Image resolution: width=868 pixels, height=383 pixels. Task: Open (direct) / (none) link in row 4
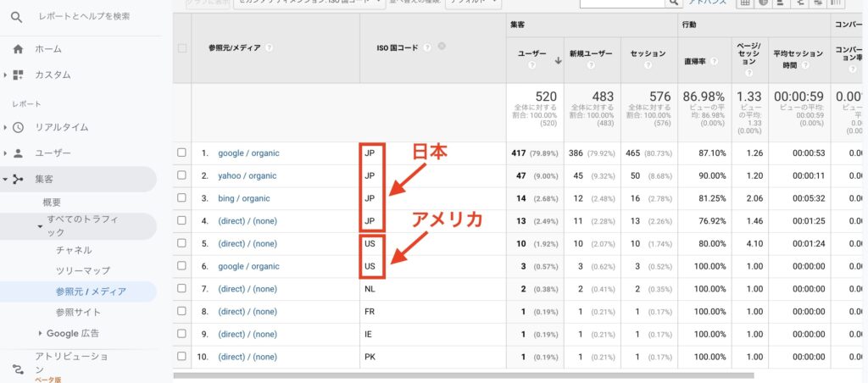(248, 221)
